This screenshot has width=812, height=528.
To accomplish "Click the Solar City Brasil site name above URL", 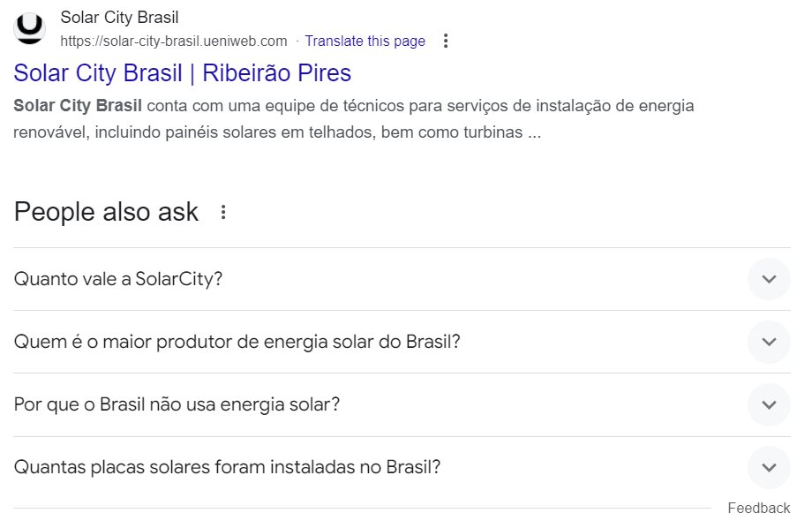I will coord(120,17).
